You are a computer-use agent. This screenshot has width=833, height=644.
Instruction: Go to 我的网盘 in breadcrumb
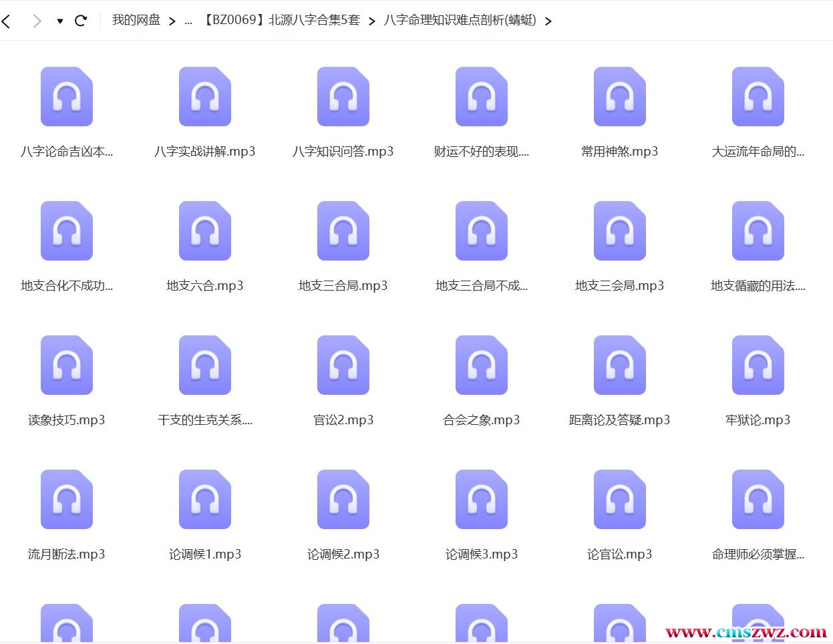[136, 20]
